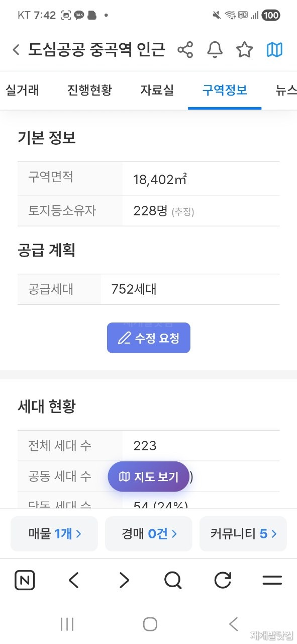The image size is (297, 644).
Task: Toggle the favorite star icon
Action: 245,50
